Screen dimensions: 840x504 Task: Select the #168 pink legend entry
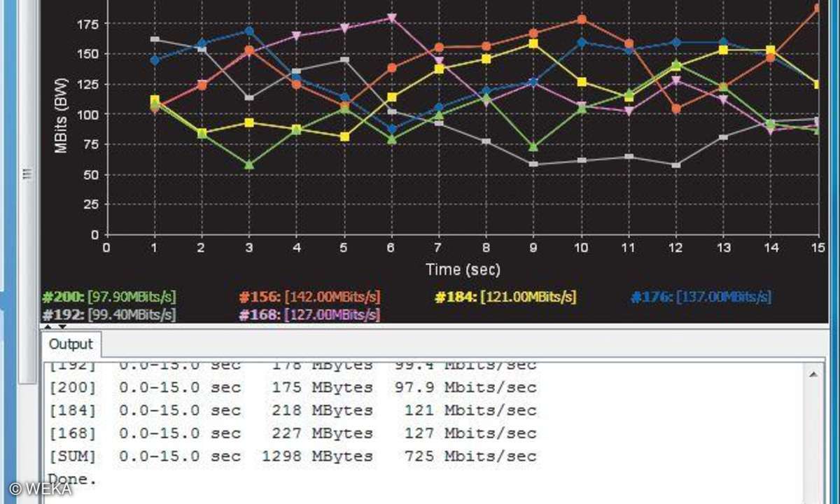click(x=309, y=315)
